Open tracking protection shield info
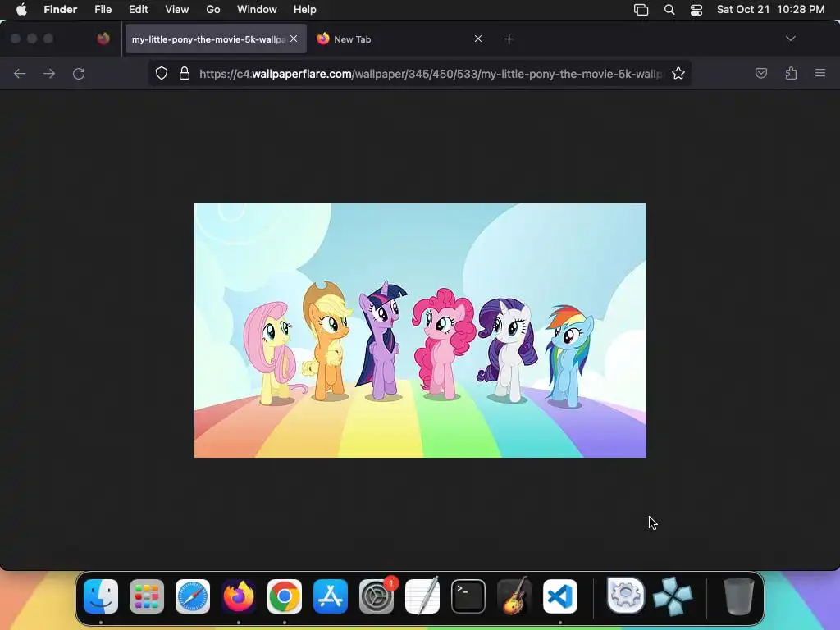840x630 pixels. click(162, 73)
